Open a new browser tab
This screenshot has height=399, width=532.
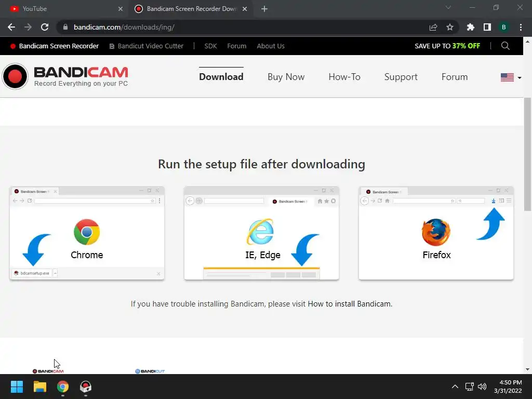[264, 9]
